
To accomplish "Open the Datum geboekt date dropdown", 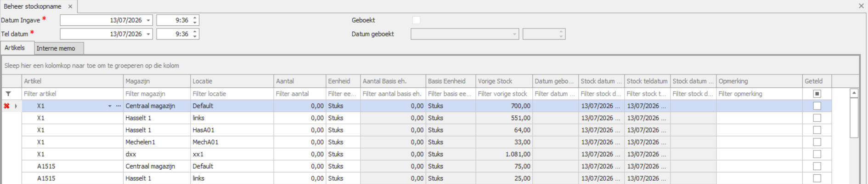I will coord(514,34).
